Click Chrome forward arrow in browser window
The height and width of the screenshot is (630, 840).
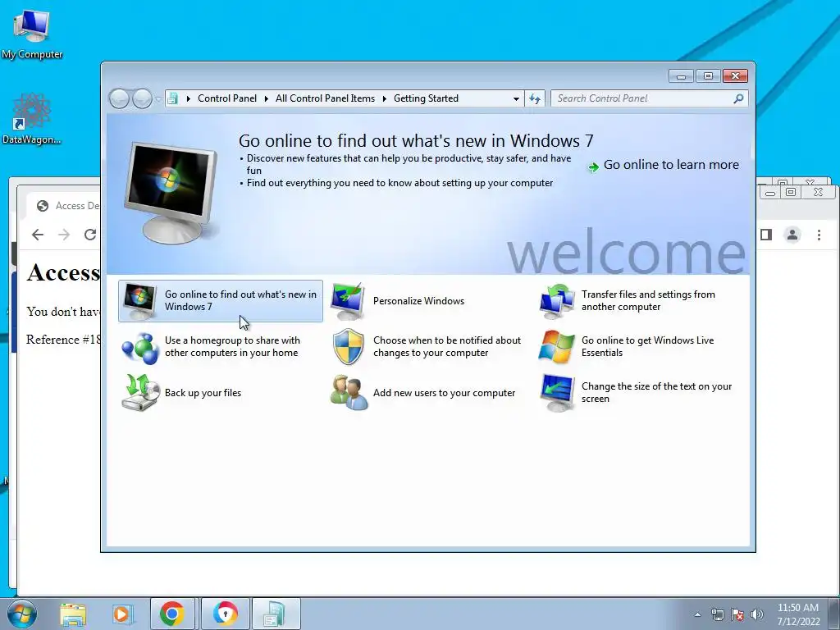pyautogui.click(x=64, y=235)
